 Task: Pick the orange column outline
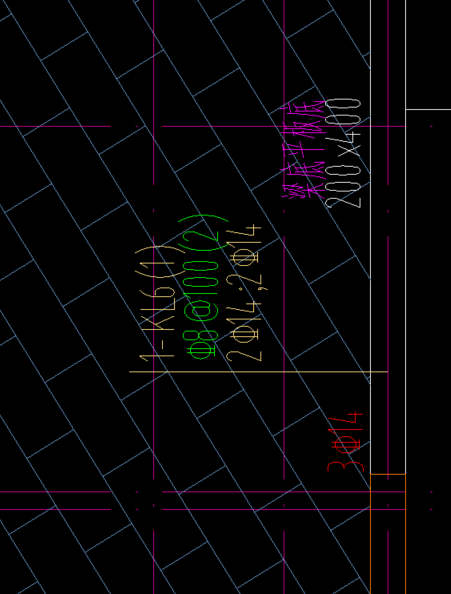388,534
